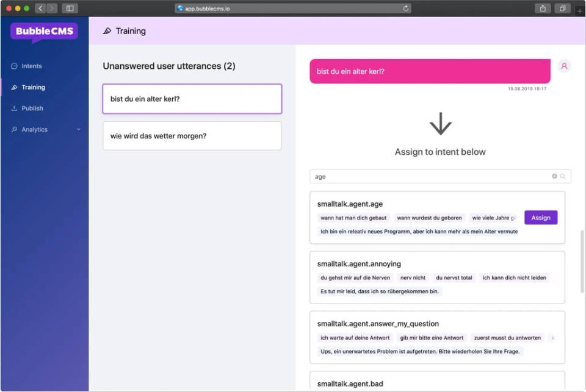Click the Safari share icon

click(542, 9)
